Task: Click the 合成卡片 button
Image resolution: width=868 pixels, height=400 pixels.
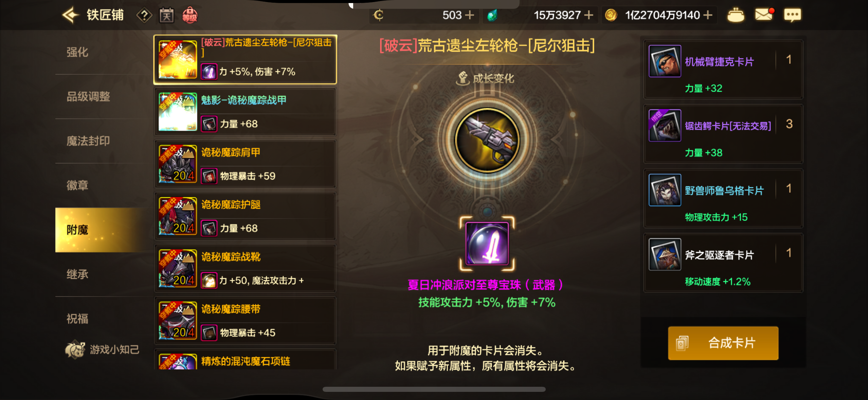Action: (723, 343)
